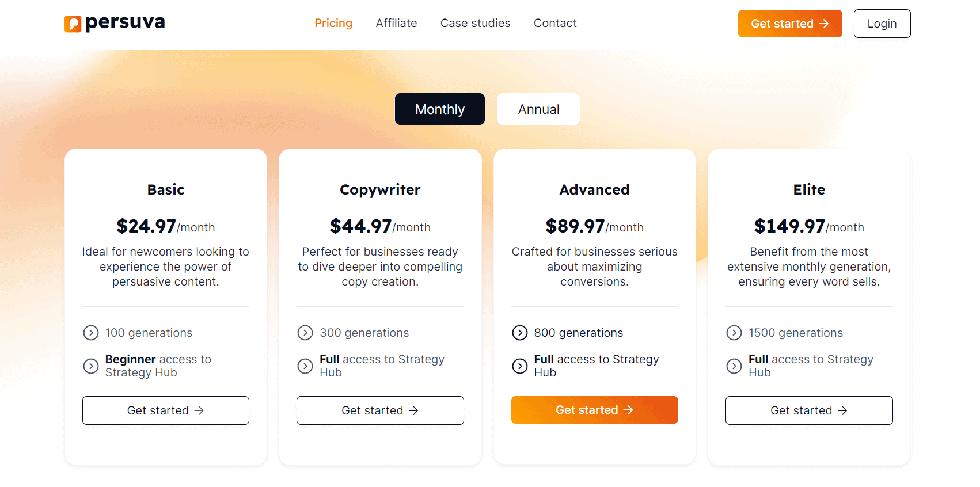
Task: Select Get started under the Elite plan
Action: click(808, 410)
